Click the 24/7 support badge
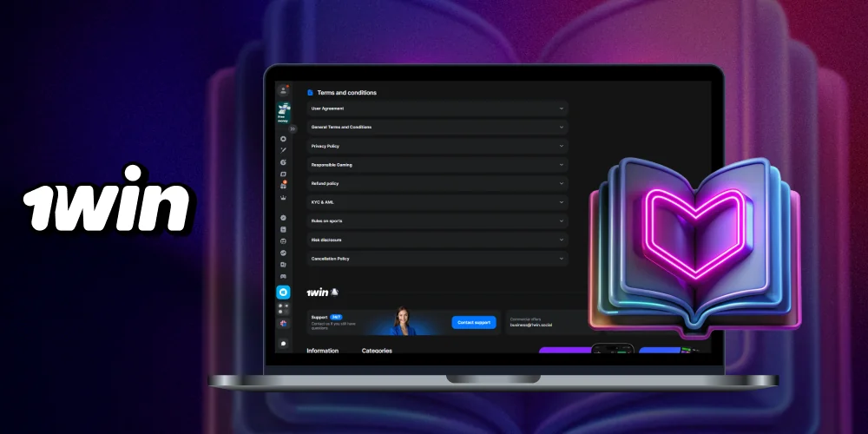Image resolution: width=868 pixels, height=434 pixels. pyautogui.click(x=337, y=317)
